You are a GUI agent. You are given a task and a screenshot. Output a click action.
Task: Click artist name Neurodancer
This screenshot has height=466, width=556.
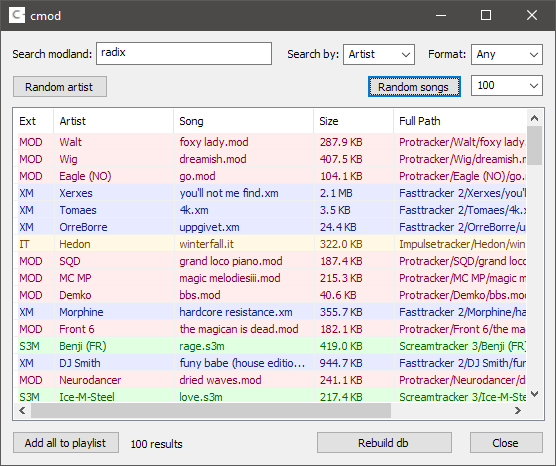90,381
